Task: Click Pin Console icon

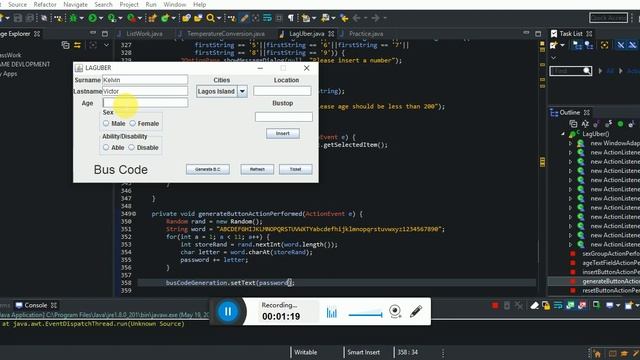Action: 596,305
